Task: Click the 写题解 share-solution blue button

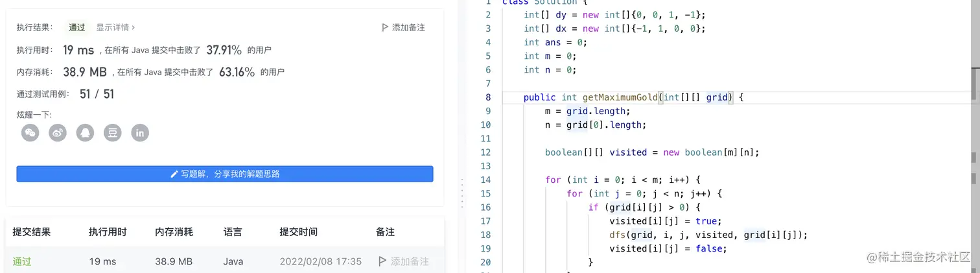Action: pyautogui.click(x=225, y=174)
